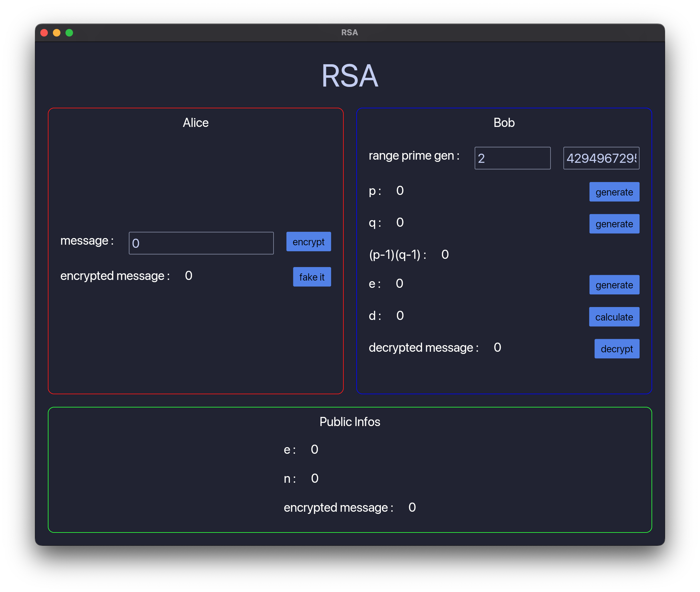700x592 pixels.
Task: Calculate the private key d
Action: tap(614, 317)
